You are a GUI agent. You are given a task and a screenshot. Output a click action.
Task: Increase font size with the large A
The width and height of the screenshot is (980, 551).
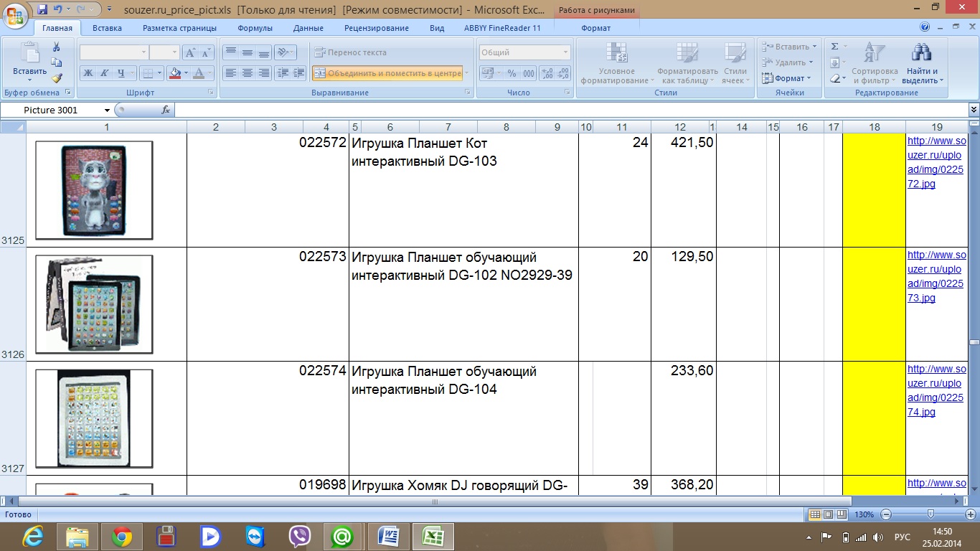pos(190,52)
